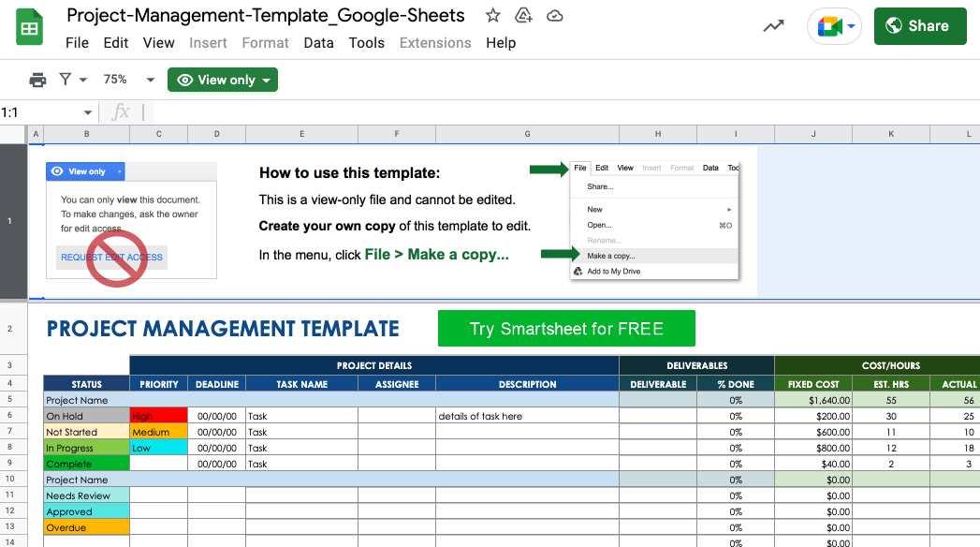Open the File menu
Viewport: 980px width, 547px height.
77,43
